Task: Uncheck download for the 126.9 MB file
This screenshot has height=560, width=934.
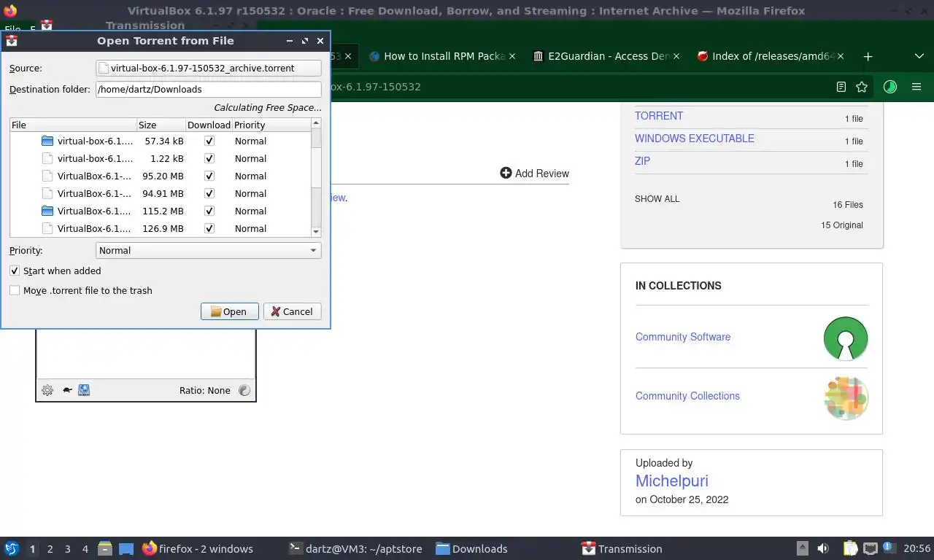Action: coord(209,228)
